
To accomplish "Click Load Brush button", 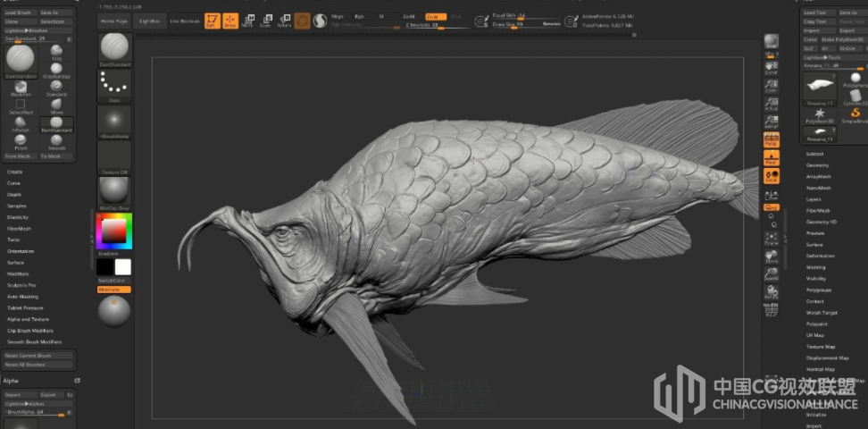I will tap(21, 13).
